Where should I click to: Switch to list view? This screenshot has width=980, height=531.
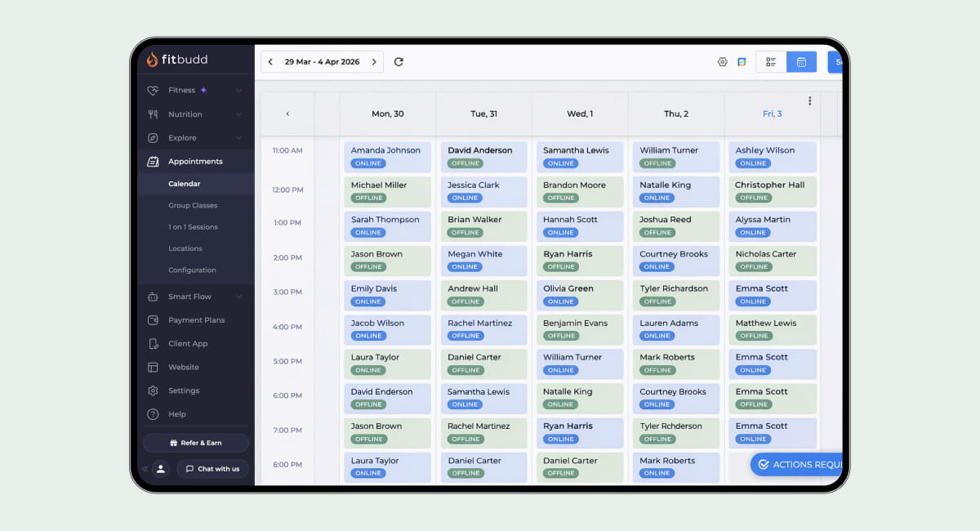[x=771, y=62]
